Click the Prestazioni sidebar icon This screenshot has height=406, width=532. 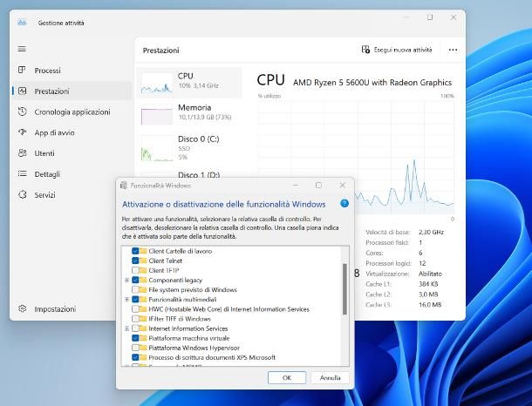click(22, 91)
